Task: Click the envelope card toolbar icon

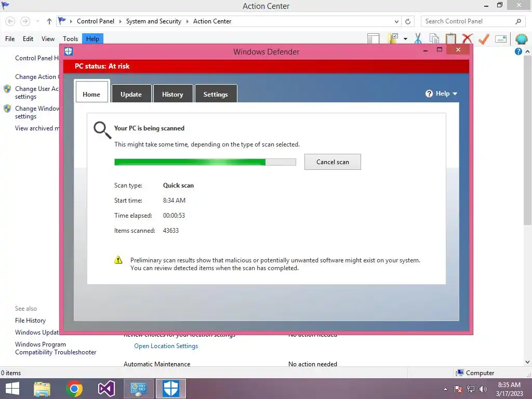Action: 501,39
